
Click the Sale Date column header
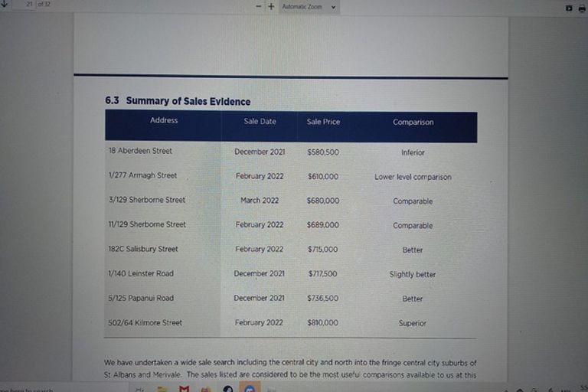[260, 122]
